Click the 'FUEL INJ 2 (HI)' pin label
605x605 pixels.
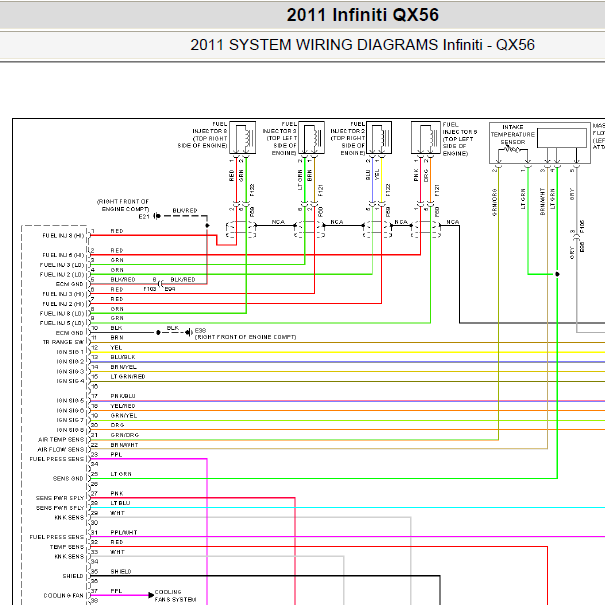tap(63, 304)
